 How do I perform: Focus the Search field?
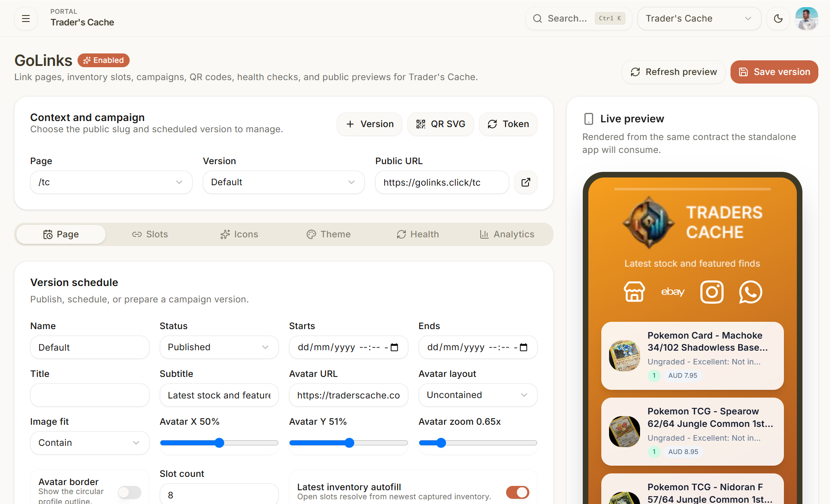(578, 19)
